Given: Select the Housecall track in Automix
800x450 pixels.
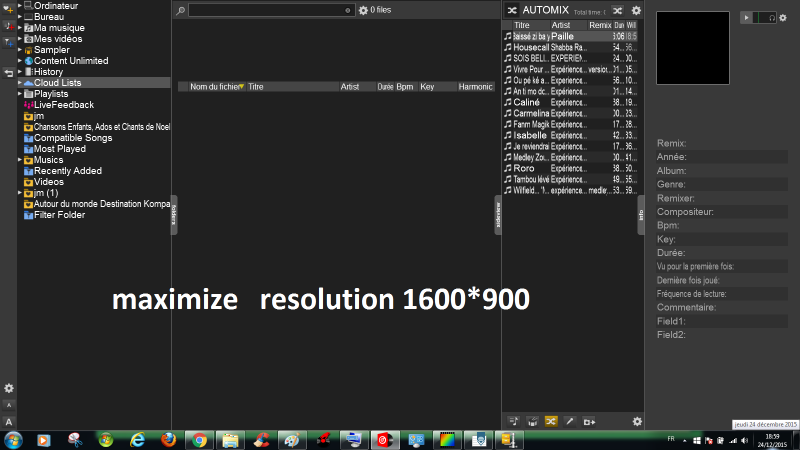Looking at the screenshot, I should [x=570, y=47].
